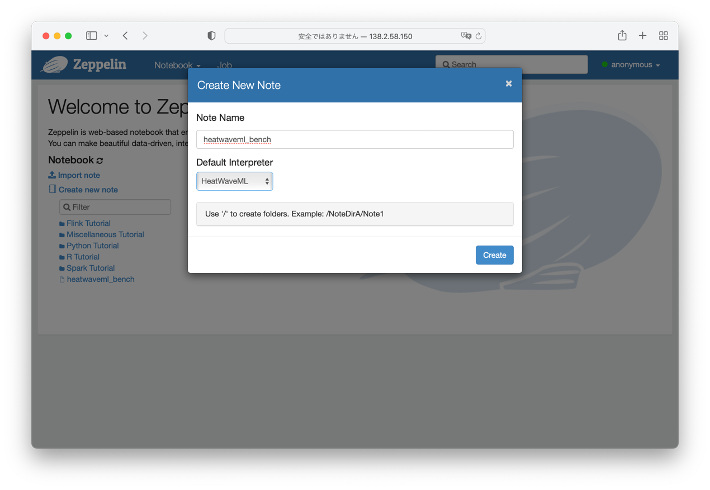The height and width of the screenshot is (490, 710).
Task: Open the Notebook menu in navbar
Action: point(178,65)
